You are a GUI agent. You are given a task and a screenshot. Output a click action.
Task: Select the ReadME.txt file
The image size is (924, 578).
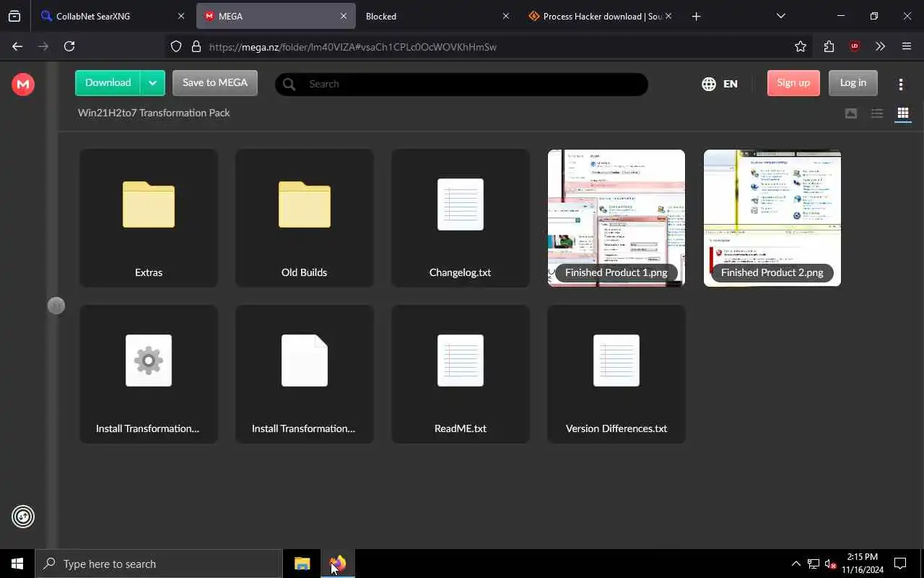point(461,374)
